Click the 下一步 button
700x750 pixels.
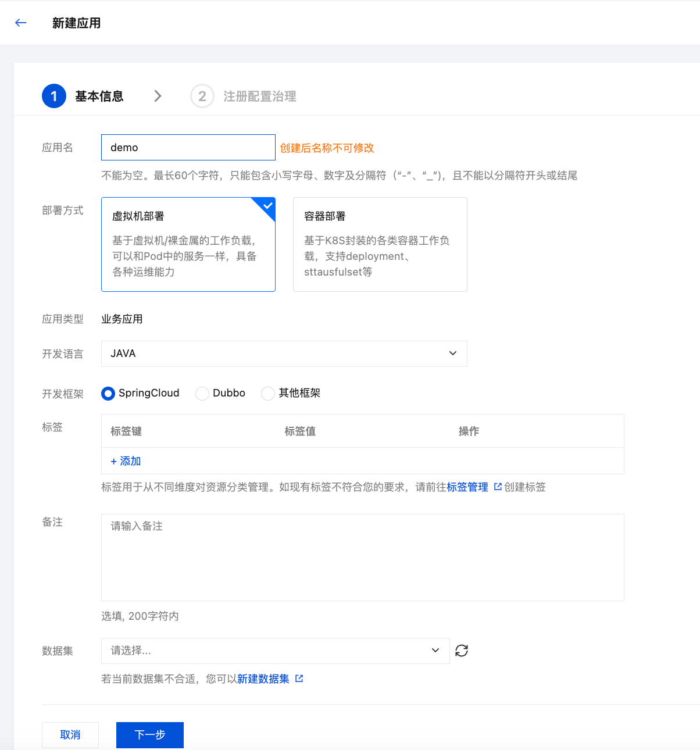150,735
